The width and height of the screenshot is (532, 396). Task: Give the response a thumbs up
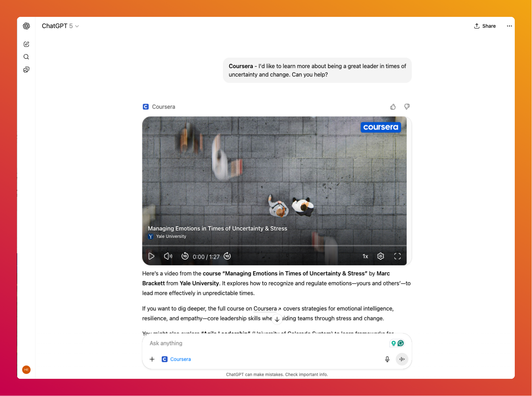coord(393,107)
